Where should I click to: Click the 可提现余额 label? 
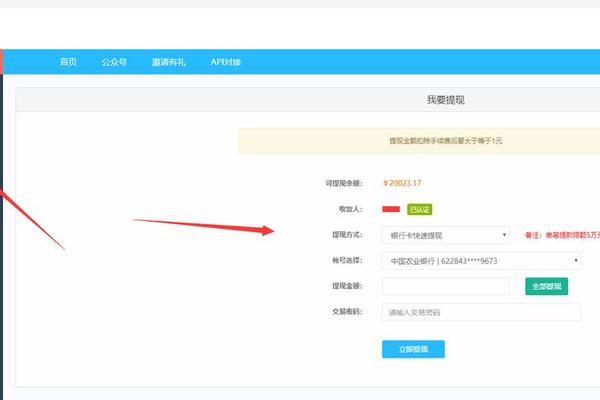344,183
